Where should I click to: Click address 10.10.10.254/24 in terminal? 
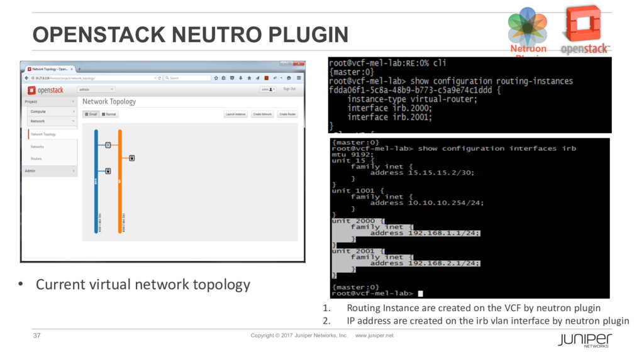click(427, 203)
